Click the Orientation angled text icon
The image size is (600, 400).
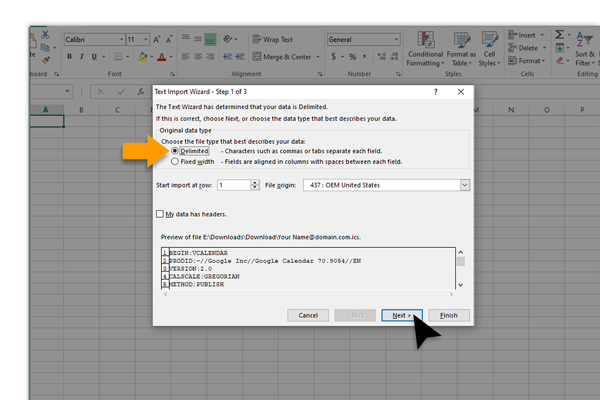click(x=228, y=39)
